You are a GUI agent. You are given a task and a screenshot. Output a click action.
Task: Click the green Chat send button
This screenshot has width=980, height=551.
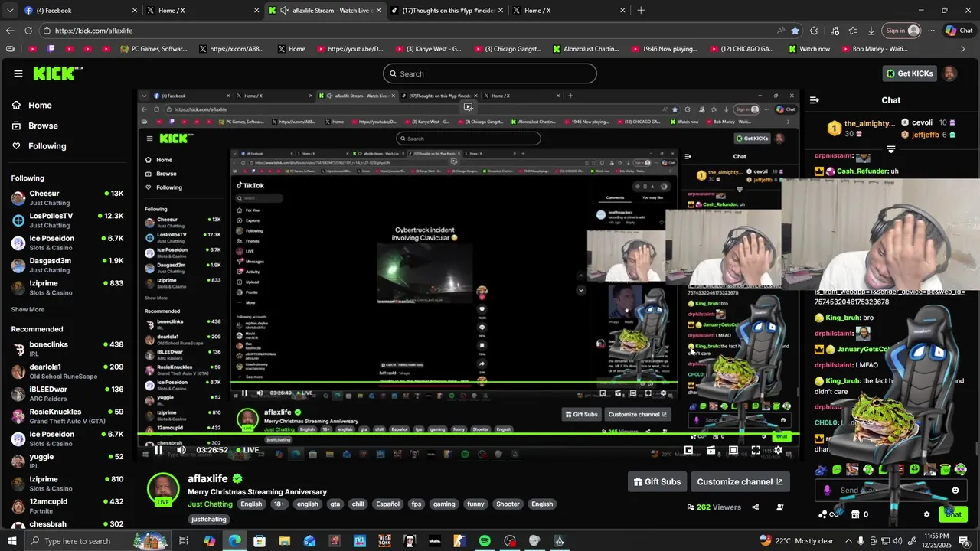pos(953,514)
